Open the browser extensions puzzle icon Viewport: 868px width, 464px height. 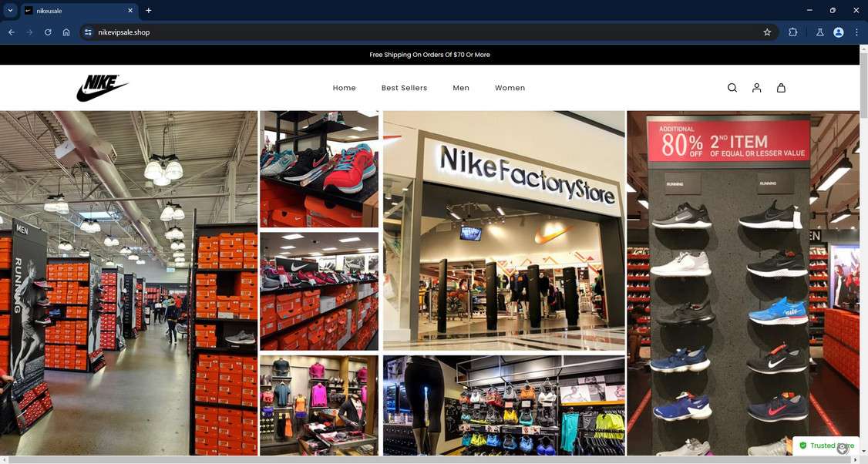pos(792,32)
